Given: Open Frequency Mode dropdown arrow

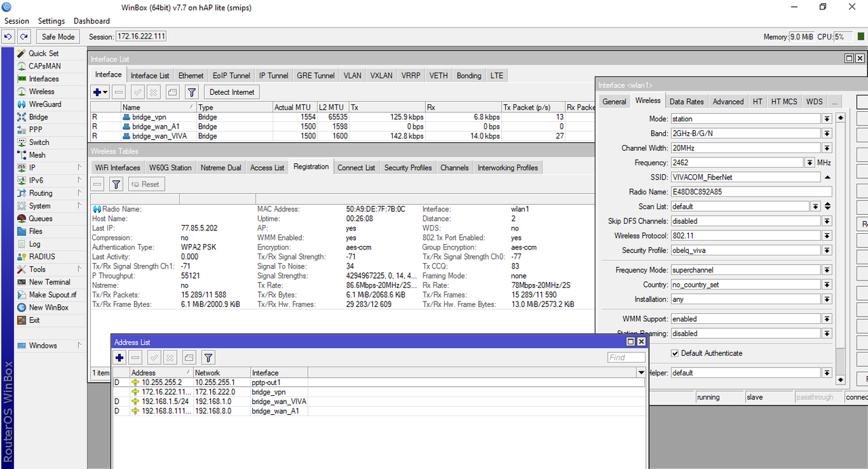Looking at the screenshot, I should pyautogui.click(x=827, y=270).
